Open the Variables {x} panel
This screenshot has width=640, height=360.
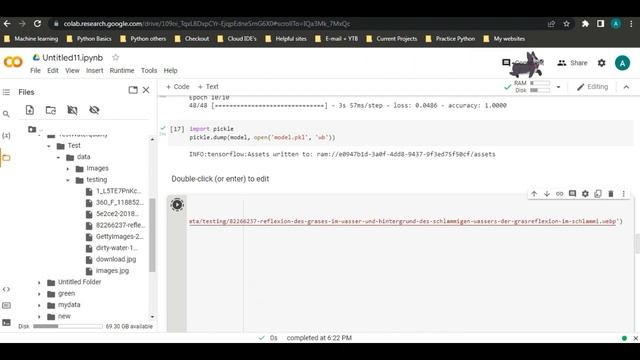click(6, 136)
